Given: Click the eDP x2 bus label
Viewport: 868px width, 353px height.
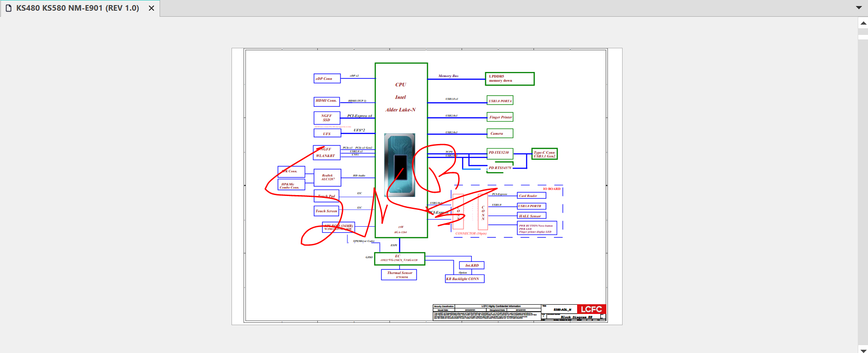Looking at the screenshot, I should click(x=354, y=76).
